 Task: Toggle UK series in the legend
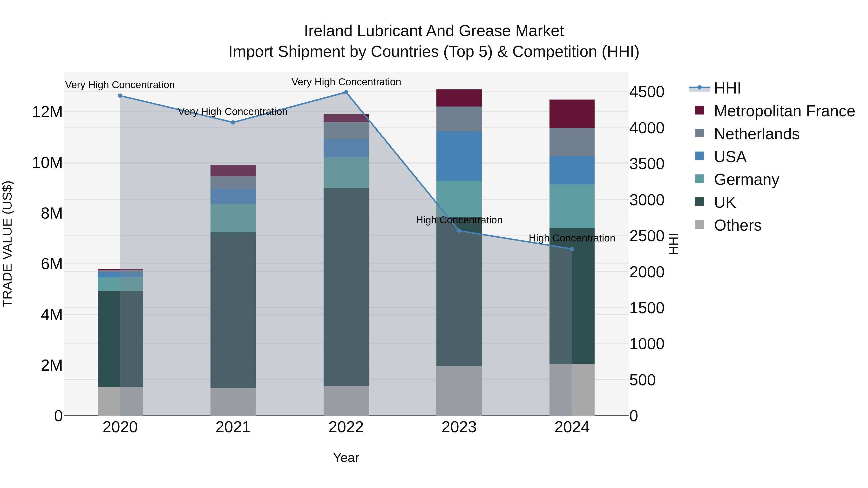(715, 202)
